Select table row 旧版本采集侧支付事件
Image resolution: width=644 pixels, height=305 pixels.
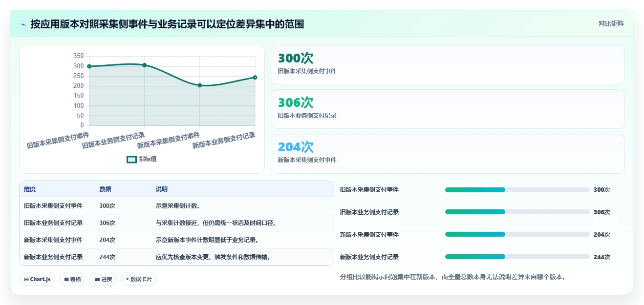[x=176, y=206]
